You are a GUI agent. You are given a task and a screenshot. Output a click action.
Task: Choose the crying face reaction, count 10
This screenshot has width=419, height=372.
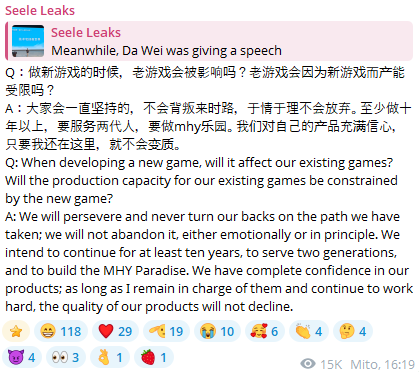pyautogui.click(x=217, y=331)
